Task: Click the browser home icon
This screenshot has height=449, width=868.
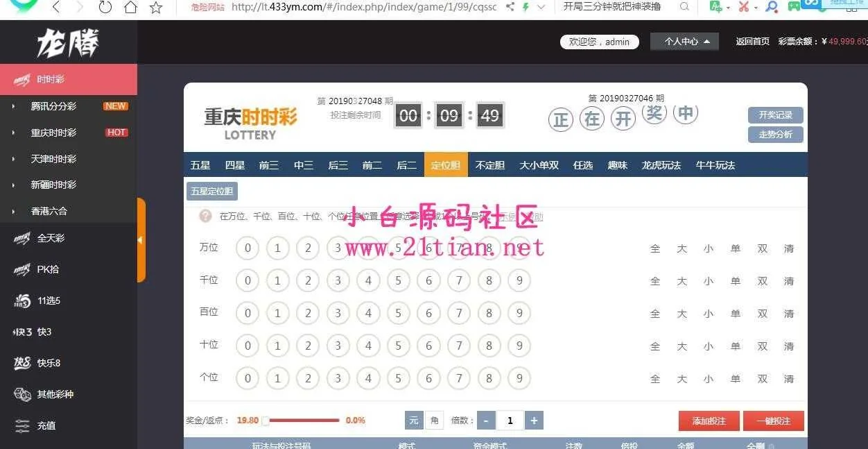Action: tap(130, 8)
